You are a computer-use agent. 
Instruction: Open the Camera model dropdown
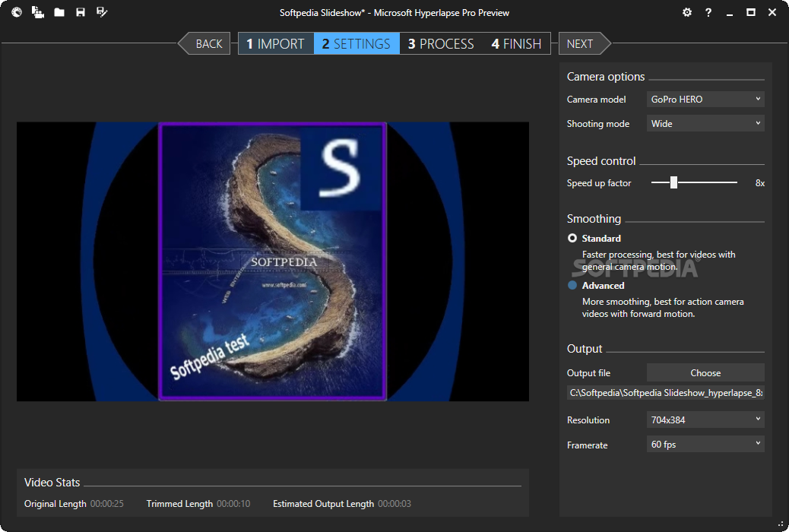click(x=705, y=99)
